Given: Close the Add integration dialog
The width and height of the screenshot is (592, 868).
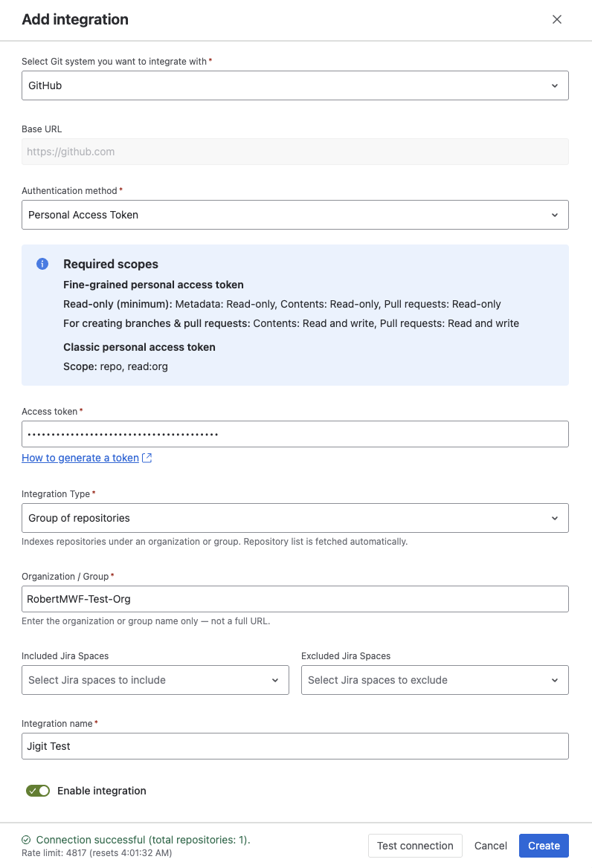Looking at the screenshot, I should coord(556,19).
